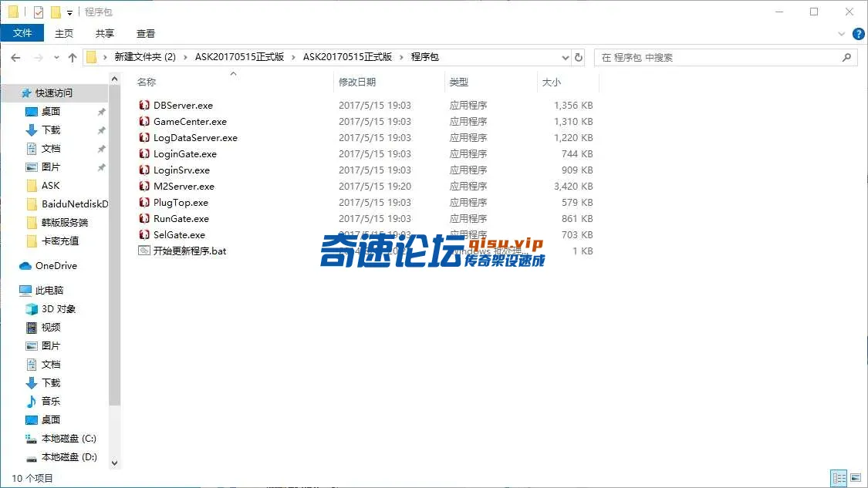The width and height of the screenshot is (868, 488).
Task: Go back with the back arrow
Action: pos(15,58)
